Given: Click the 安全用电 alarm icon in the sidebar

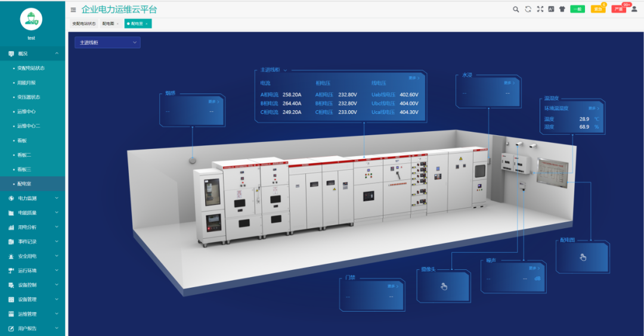Looking at the screenshot, I should [11, 256].
